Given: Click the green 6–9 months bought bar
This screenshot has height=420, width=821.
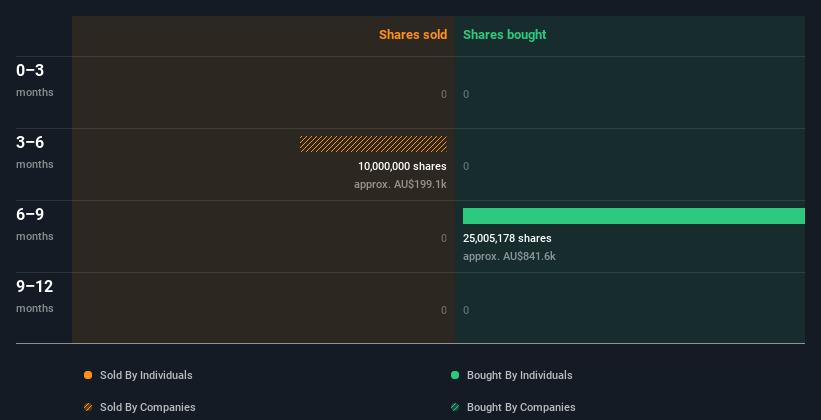Looking at the screenshot, I should tap(634, 216).
